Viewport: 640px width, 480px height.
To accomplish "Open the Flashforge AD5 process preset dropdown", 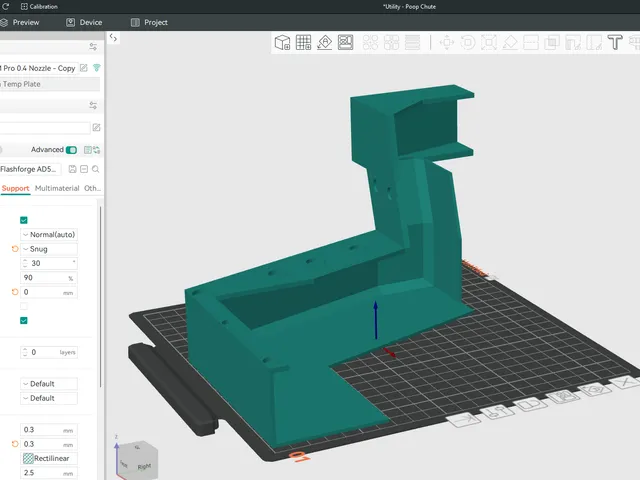I will point(30,169).
